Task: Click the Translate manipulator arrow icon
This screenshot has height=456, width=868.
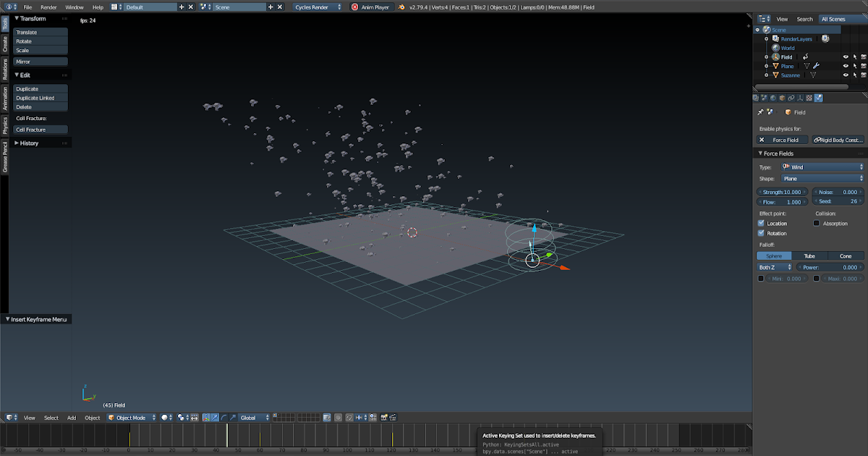Action: (215, 417)
